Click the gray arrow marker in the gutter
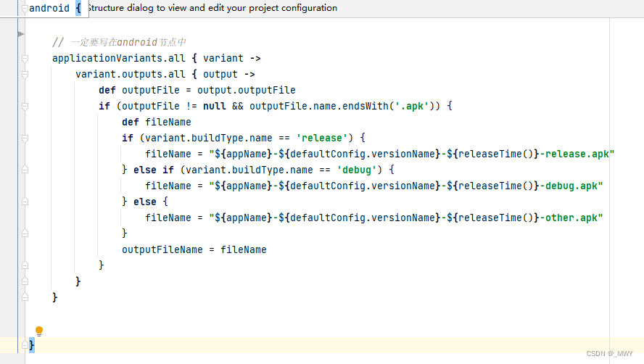The height and width of the screenshot is (364, 644). point(20,33)
